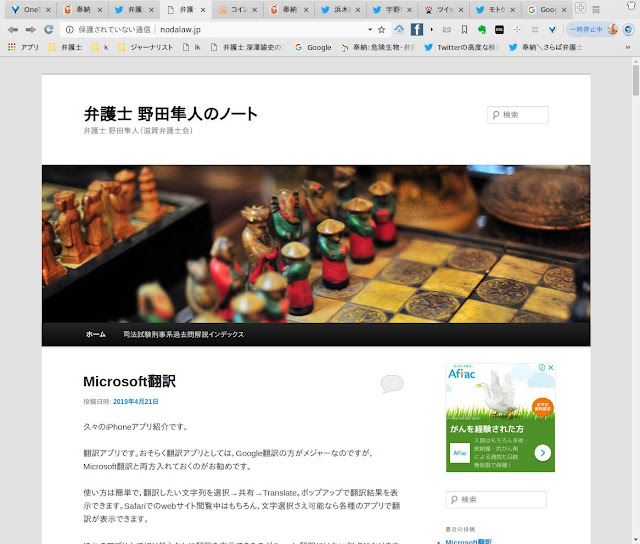Click the Aflac ad arrow button
The height and width of the screenshot is (544, 640).
coord(542,453)
